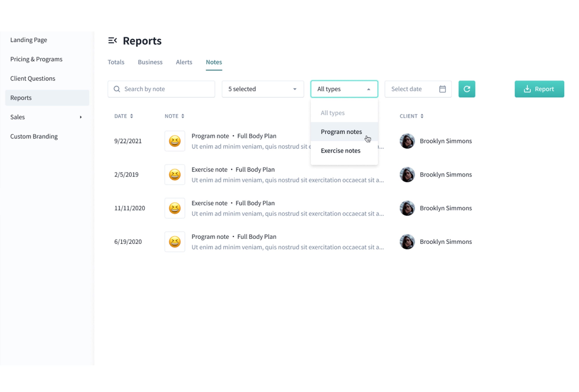Click Brooklyn Simmons name in 6/19/2020 row
This screenshot has height=392, width=579.
coord(446,242)
